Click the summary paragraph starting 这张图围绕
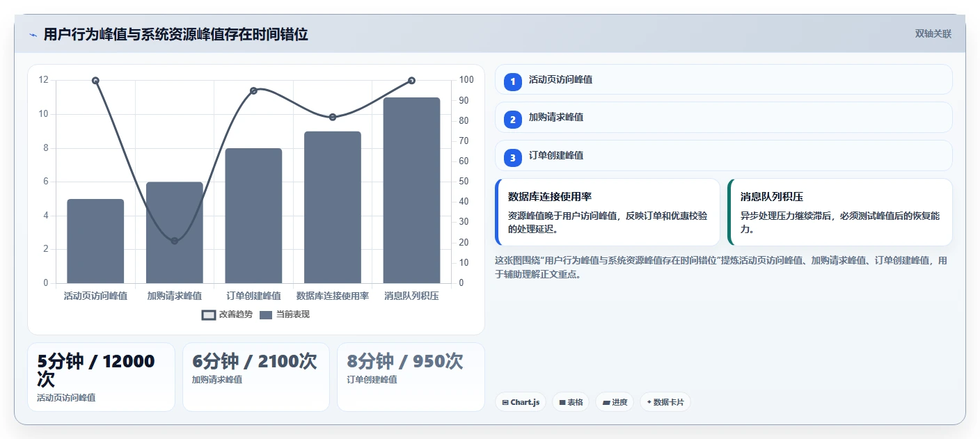The image size is (980, 439). click(720, 267)
